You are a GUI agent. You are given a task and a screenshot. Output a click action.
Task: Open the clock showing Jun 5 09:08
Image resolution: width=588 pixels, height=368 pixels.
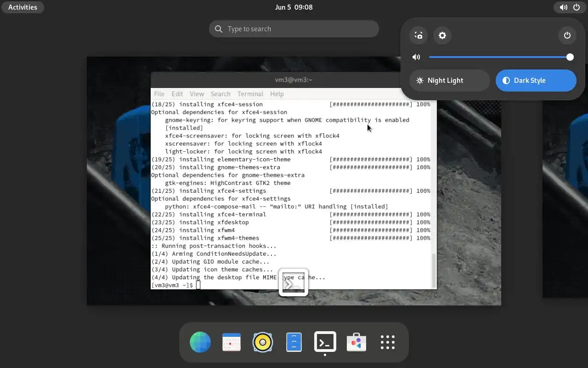click(294, 7)
